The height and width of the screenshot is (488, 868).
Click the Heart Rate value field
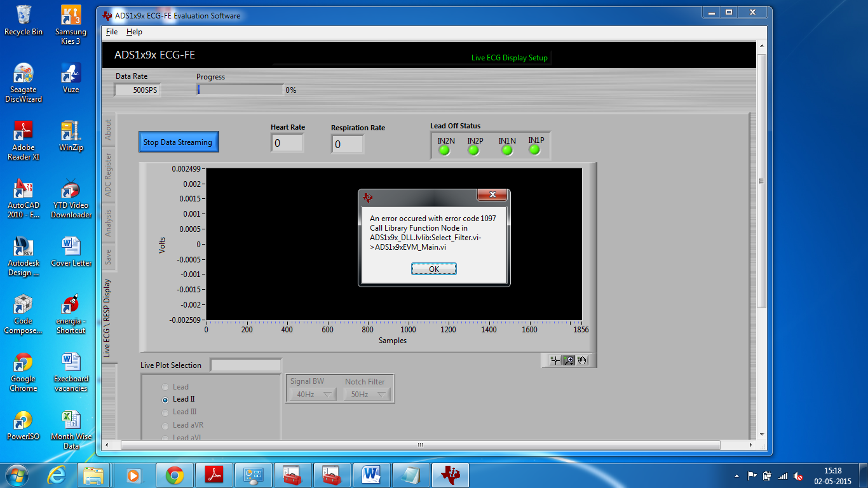tap(287, 144)
